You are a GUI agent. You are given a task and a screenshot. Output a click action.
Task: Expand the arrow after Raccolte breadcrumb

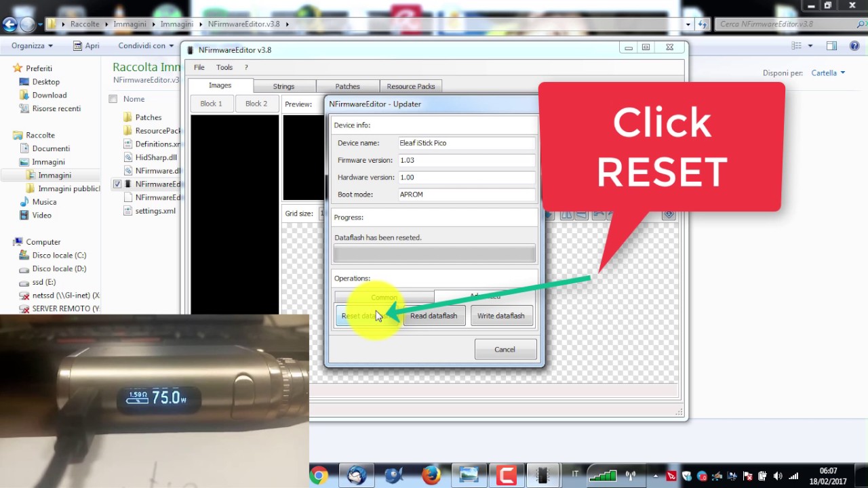106,24
